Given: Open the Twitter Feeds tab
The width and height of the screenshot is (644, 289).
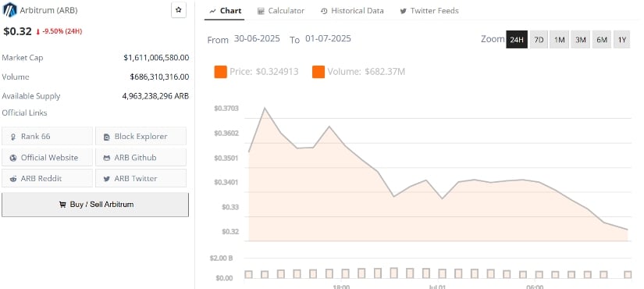Looking at the screenshot, I should pos(429,11).
